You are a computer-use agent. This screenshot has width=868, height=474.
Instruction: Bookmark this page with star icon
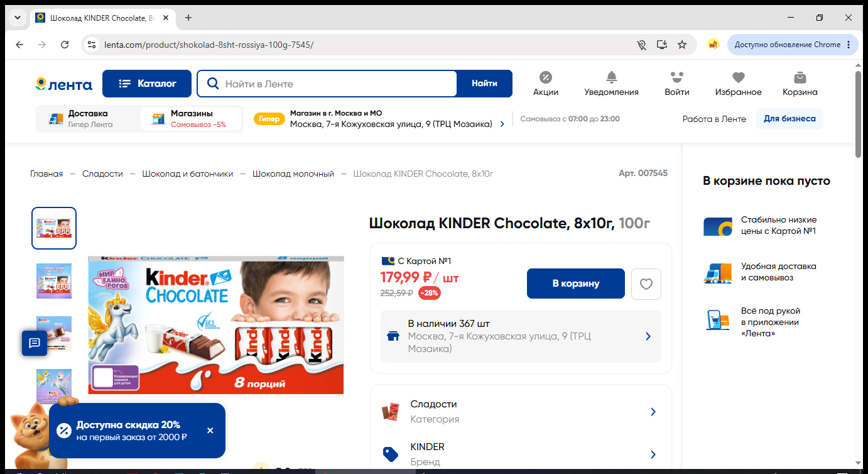pos(682,45)
